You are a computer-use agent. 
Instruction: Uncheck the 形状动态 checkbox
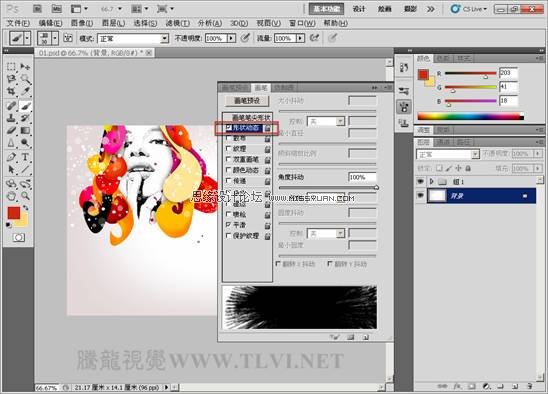tap(229, 128)
